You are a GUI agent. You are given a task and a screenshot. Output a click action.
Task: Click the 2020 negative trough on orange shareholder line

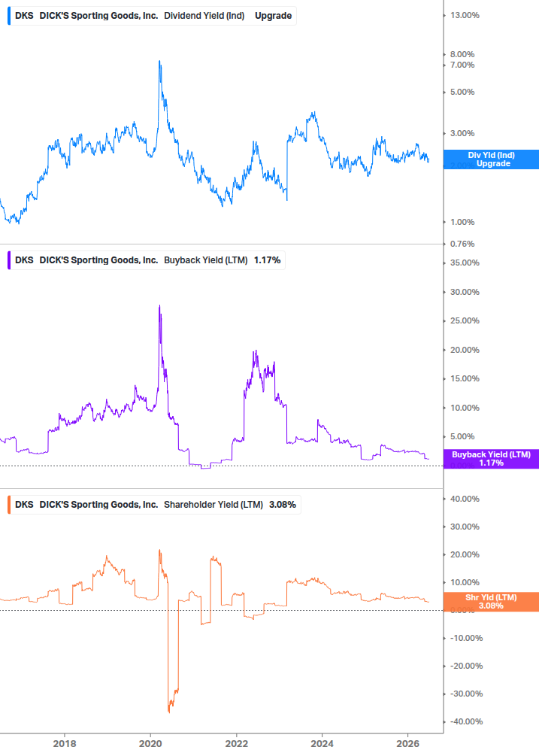pyautogui.click(x=169, y=712)
